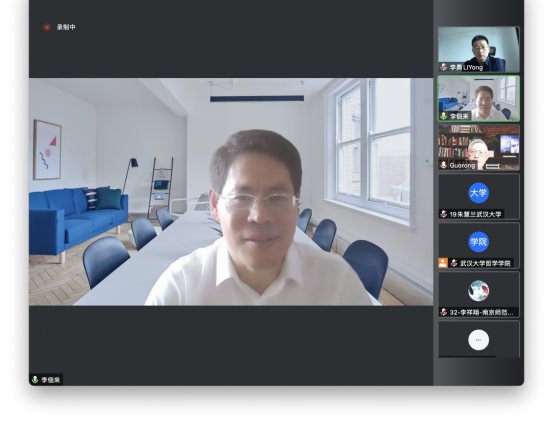Click the main speaker video of 李佃来

[x=231, y=191]
